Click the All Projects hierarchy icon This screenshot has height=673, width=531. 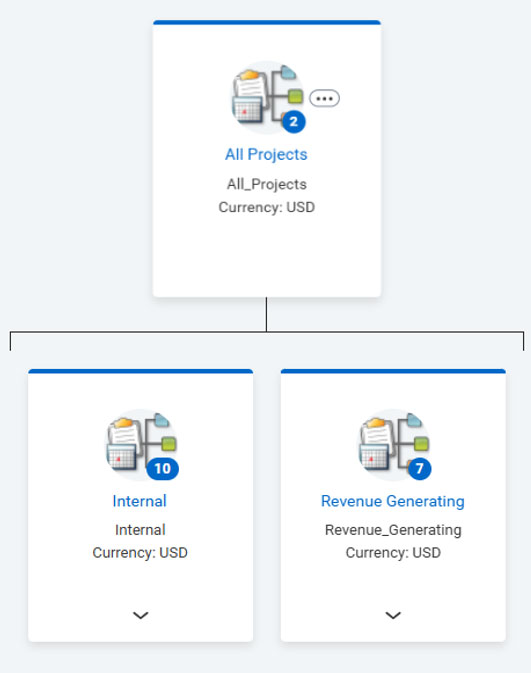pos(267,97)
